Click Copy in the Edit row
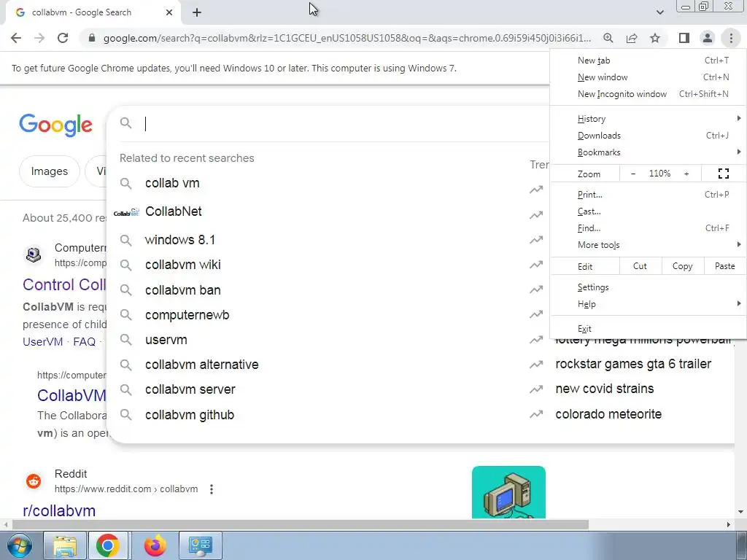Screen dimensions: 747x560 [x=683, y=266]
